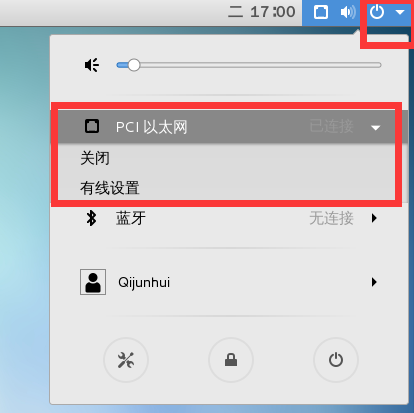Click the PCI 以太网 ethernet icon
This screenshot has width=414, height=413.
92,126
